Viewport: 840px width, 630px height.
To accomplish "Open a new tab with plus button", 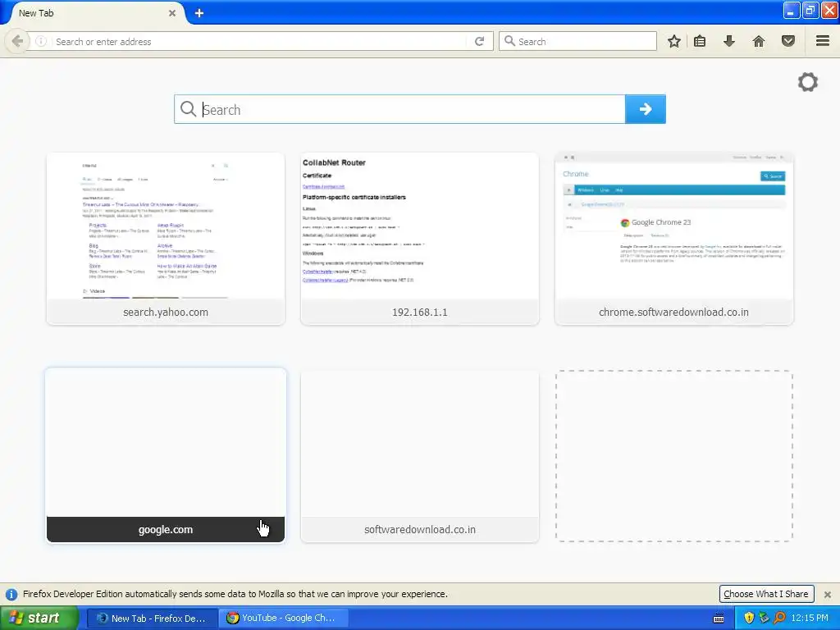I will [199, 13].
